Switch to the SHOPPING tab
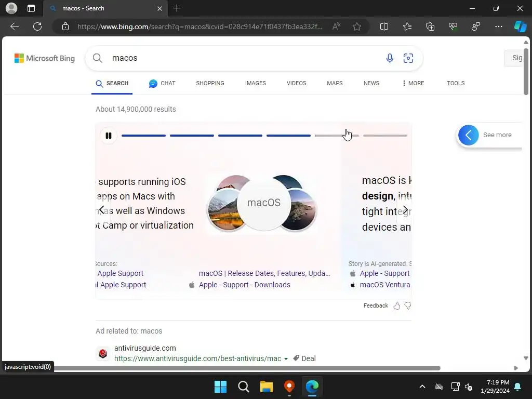 (x=210, y=83)
